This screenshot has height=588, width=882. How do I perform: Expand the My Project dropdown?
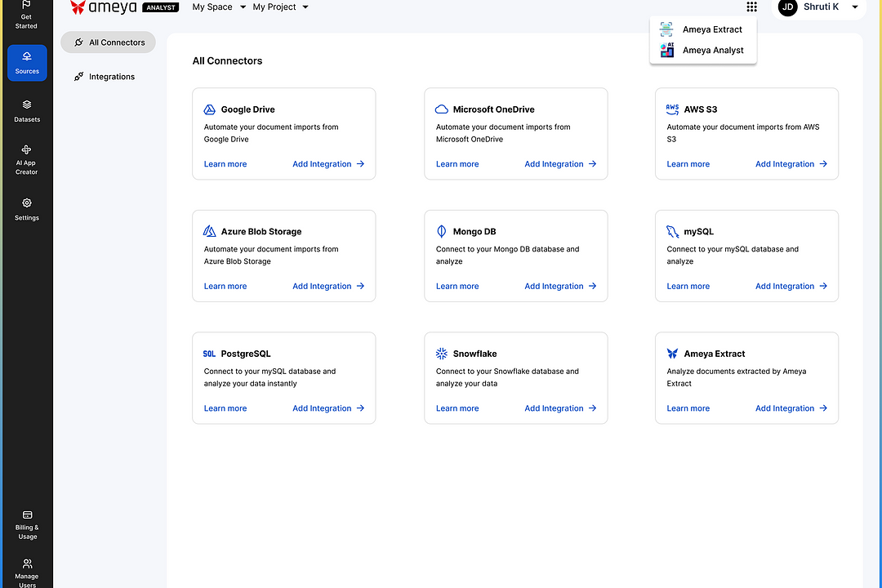[280, 7]
